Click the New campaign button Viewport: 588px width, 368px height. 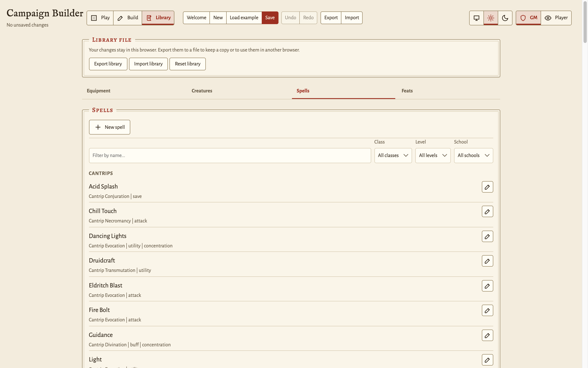click(x=218, y=18)
